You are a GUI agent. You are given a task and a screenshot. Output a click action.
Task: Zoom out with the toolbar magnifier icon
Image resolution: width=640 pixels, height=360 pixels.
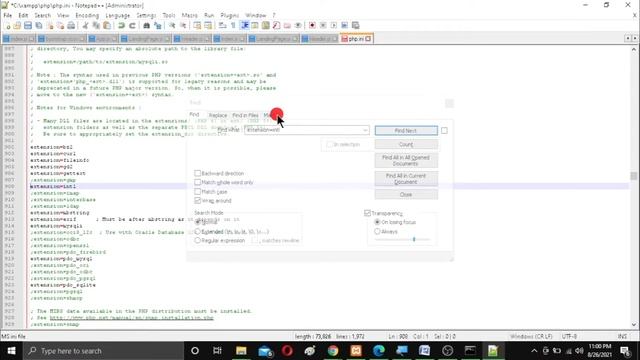point(183,26)
